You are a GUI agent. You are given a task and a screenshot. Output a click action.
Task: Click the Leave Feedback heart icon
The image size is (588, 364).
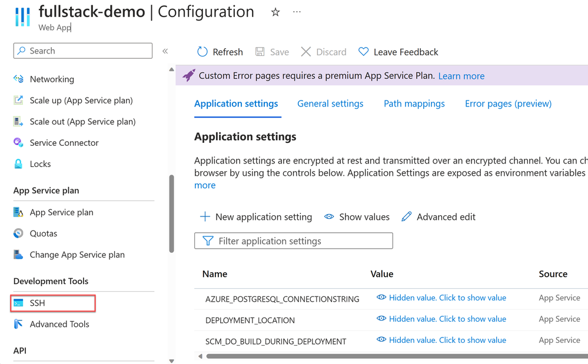363,52
